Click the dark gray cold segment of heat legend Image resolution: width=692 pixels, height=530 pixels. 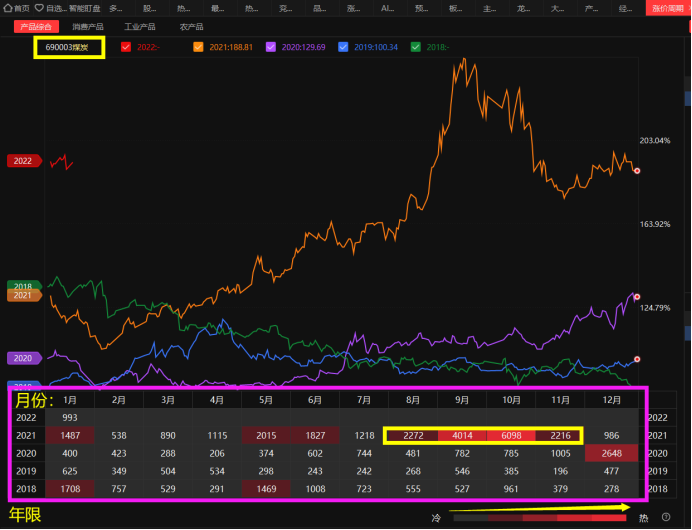point(470,518)
